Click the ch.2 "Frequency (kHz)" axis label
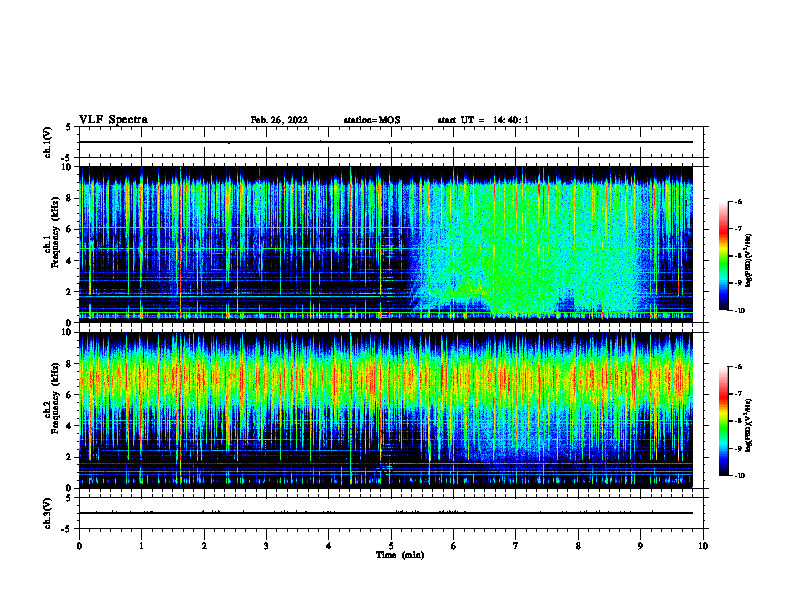This screenshot has height=612, width=792. 55,398
